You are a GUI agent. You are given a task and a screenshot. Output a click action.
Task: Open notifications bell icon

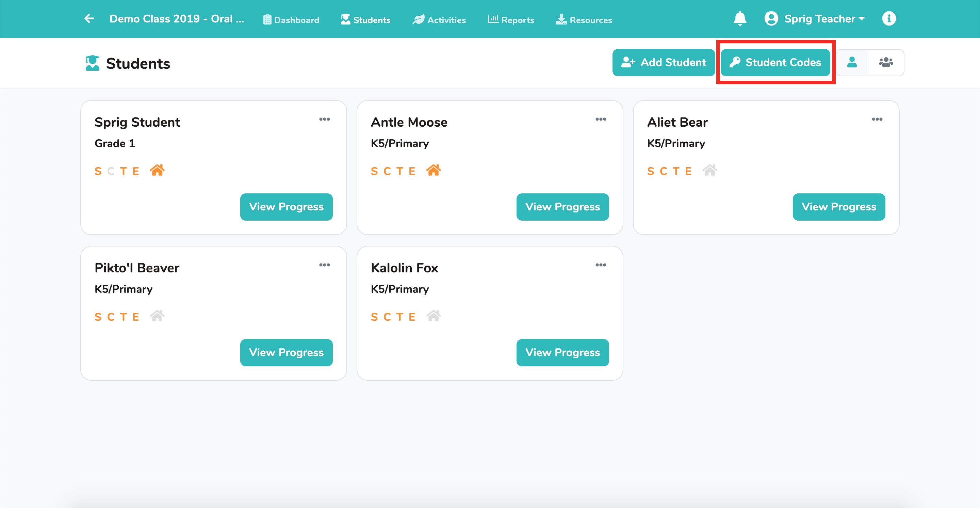coord(740,19)
